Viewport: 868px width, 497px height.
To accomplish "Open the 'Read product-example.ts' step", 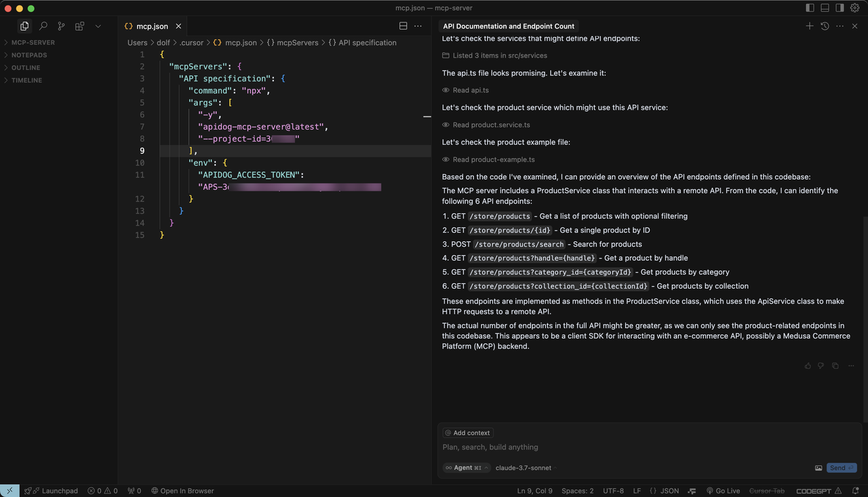I will click(488, 160).
